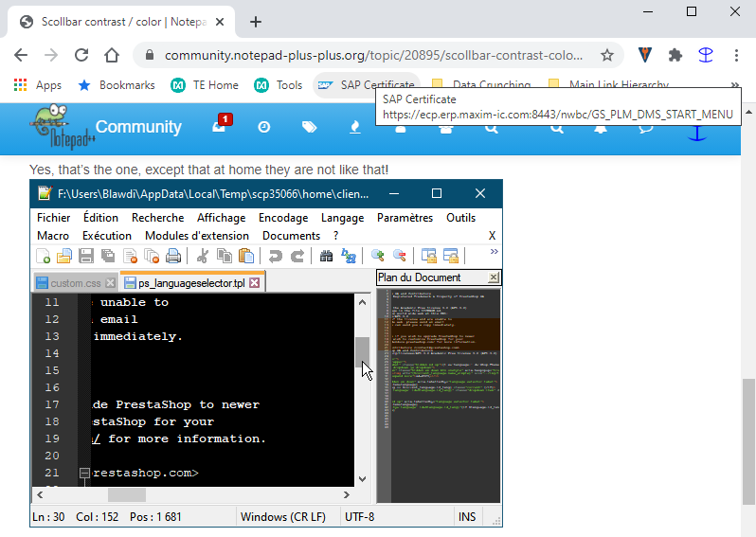The height and width of the screenshot is (537, 756).
Task: Click the Open file folder icon in Notepad++ toolbar
Action: click(64, 256)
